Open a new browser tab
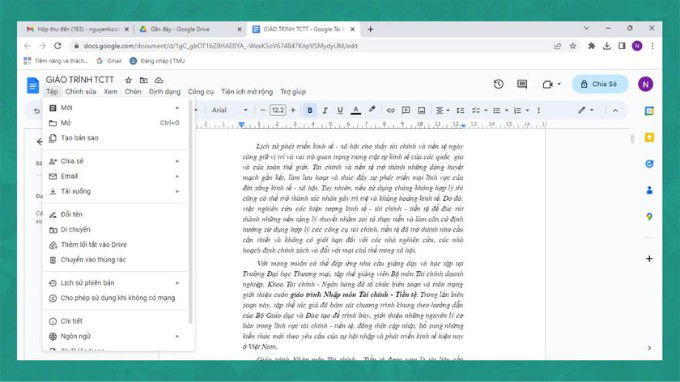This screenshot has height=382, width=680. click(370, 29)
